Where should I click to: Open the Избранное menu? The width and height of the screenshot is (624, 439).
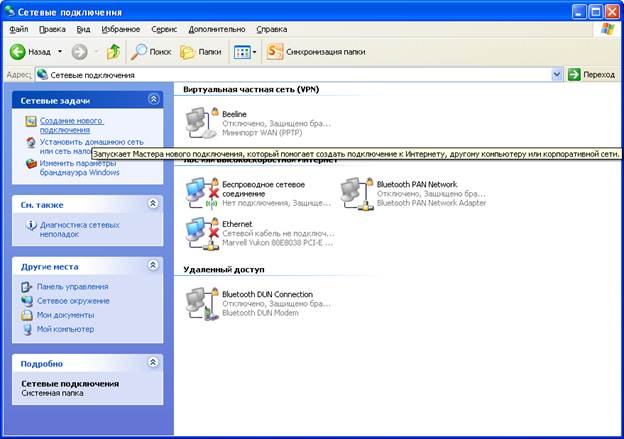[x=121, y=29]
